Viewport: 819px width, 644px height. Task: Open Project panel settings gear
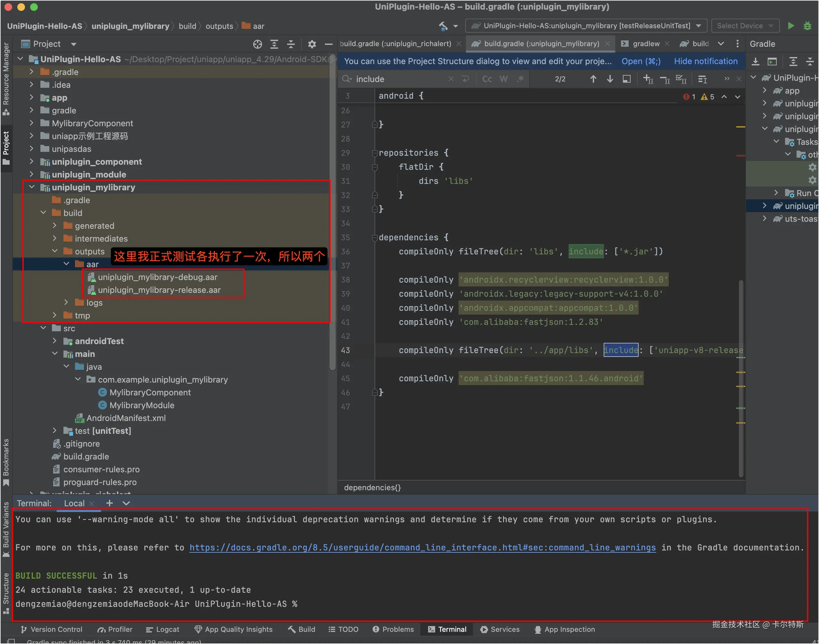pos(311,44)
